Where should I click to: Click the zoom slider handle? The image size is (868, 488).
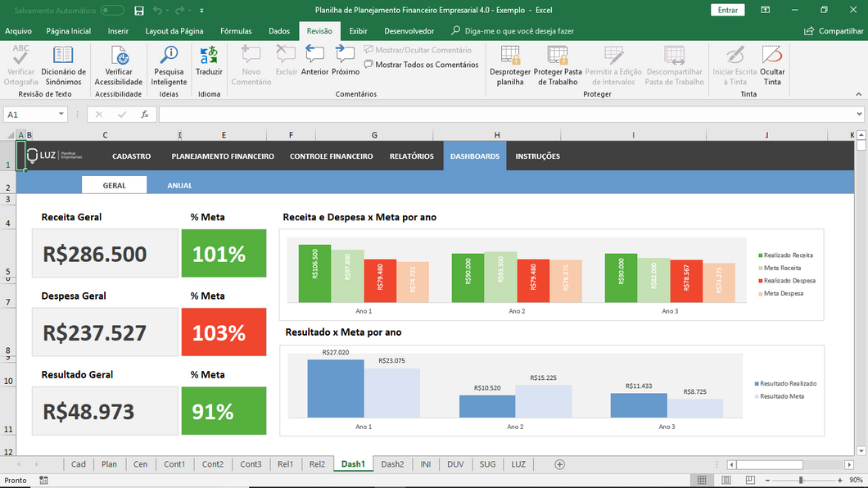[801, 480]
